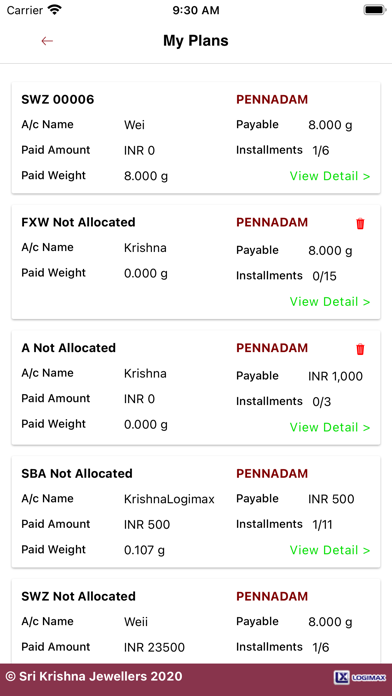392x696 pixels.
Task: Open View Detail for A plan
Action: (330, 427)
